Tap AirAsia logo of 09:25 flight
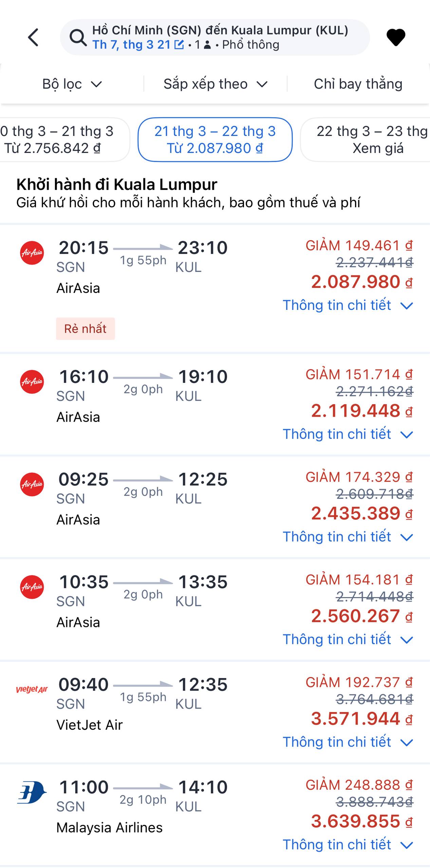430x868 pixels. pos(32,485)
